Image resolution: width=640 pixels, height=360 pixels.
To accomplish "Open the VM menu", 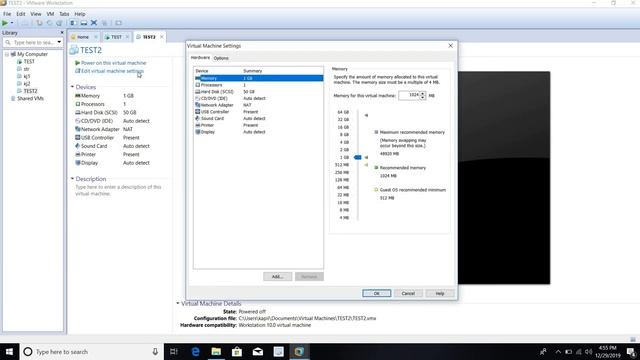I will [x=50, y=14].
